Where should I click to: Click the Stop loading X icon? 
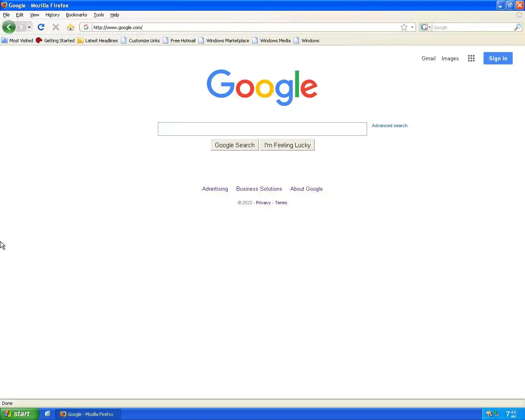tap(56, 27)
